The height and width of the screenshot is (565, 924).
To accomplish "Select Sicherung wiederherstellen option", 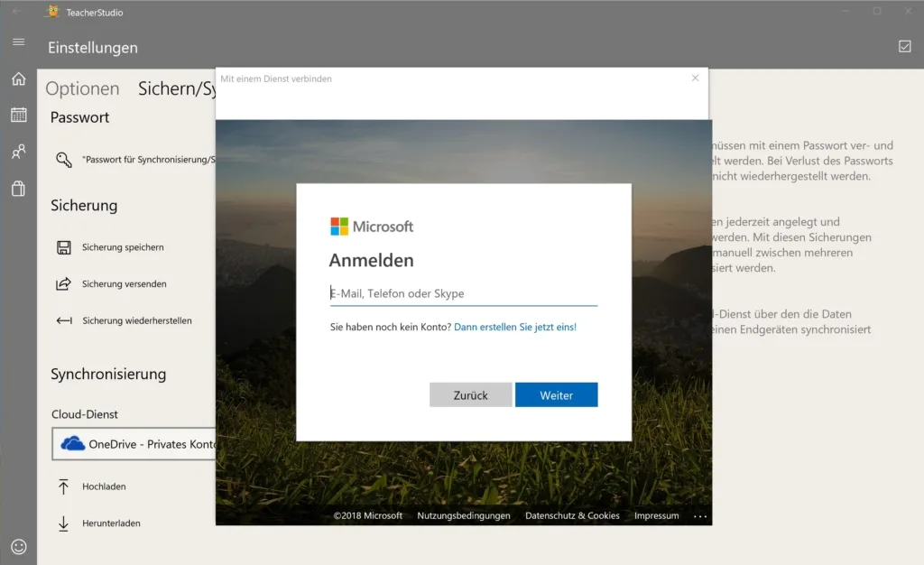I will (137, 320).
